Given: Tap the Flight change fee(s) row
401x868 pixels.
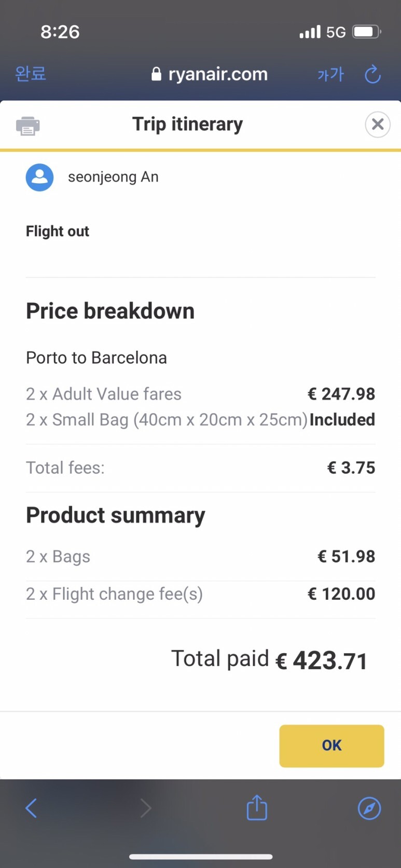Looking at the screenshot, I should click(200, 594).
